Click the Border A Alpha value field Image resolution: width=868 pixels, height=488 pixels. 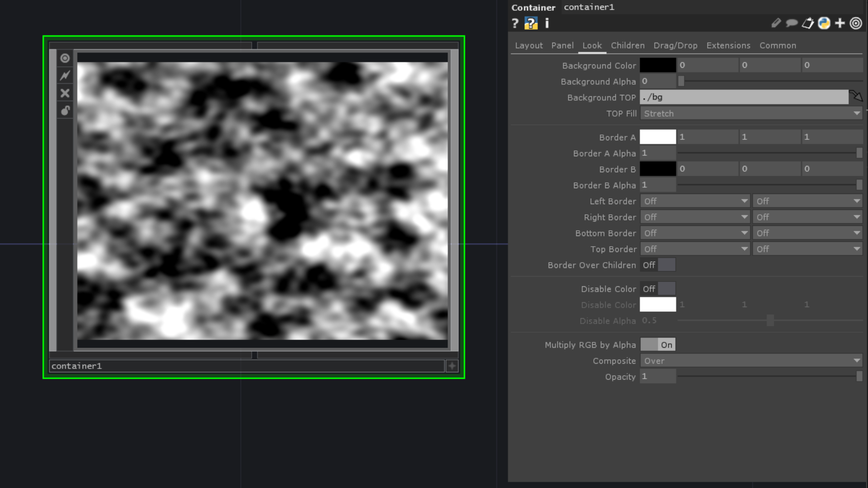click(658, 153)
